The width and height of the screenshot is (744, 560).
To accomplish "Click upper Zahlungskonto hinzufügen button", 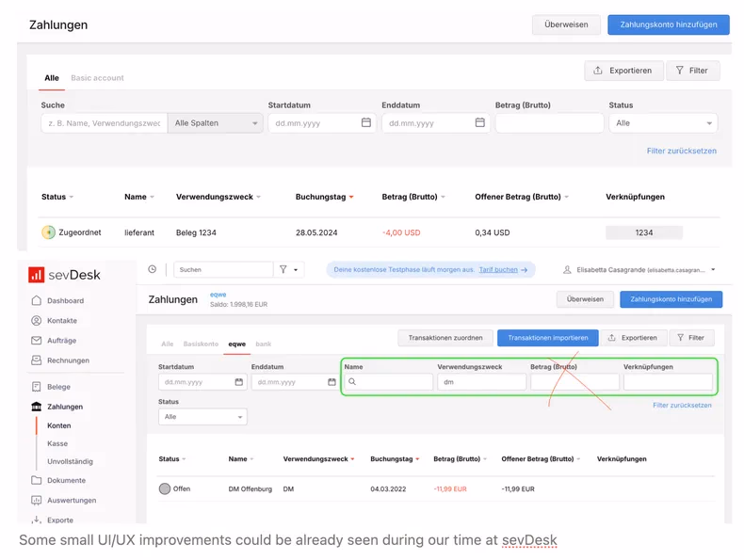I will pyautogui.click(x=669, y=24).
